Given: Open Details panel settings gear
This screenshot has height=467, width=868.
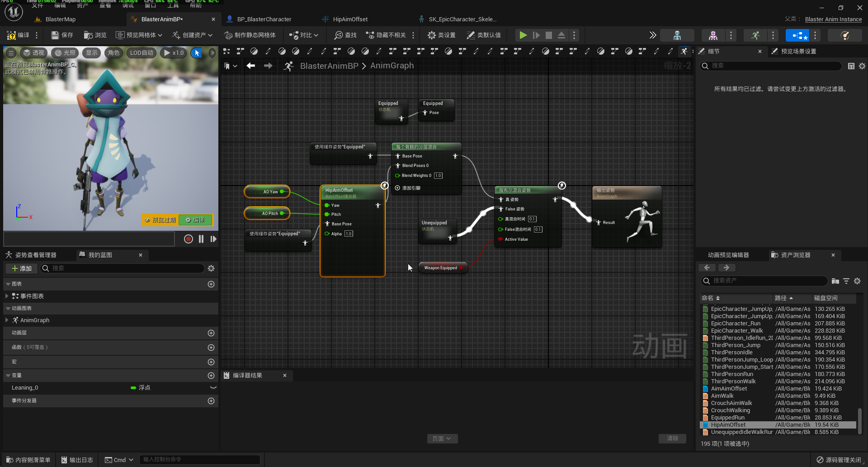Looking at the screenshot, I should tap(862, 66).
